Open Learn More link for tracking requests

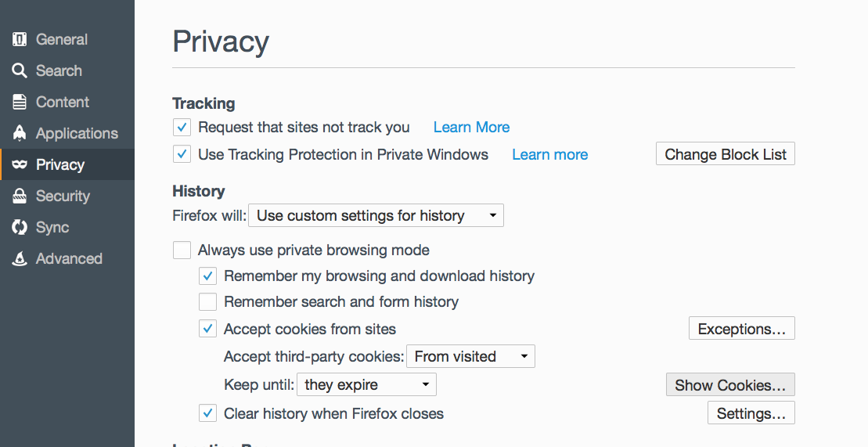[471, 127]
